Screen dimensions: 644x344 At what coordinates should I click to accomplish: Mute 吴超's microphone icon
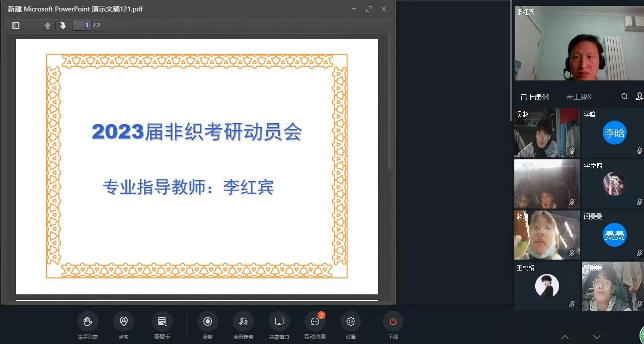573,151
